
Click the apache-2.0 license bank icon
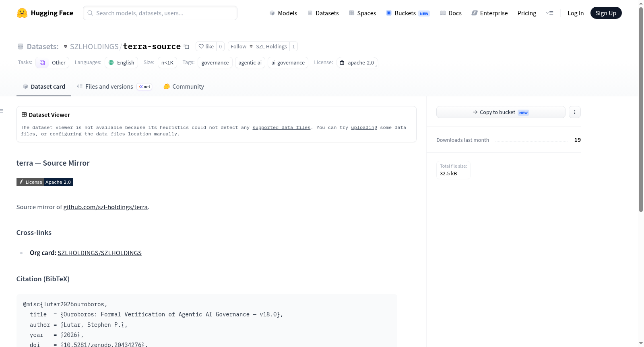[342, 62]
